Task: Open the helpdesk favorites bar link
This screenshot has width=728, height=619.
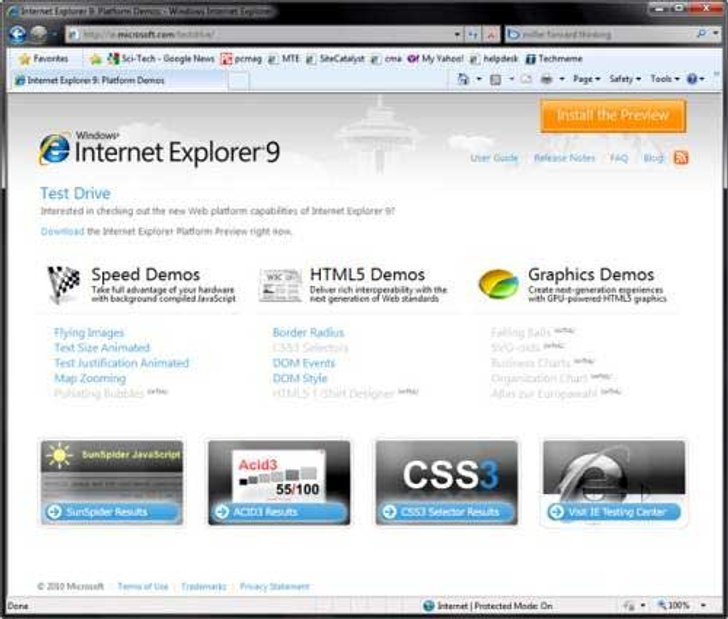Action: [x=494, y=59]
